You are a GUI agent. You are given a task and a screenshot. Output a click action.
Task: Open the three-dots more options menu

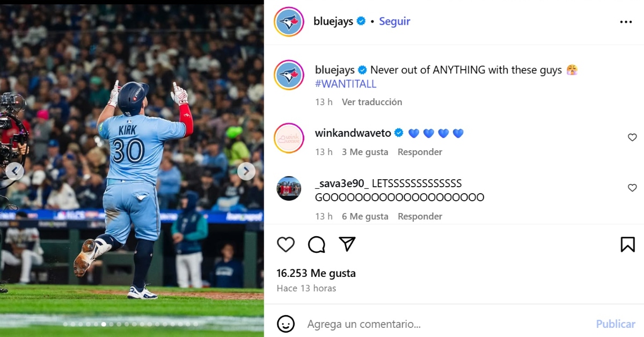(x=626, y=22)
